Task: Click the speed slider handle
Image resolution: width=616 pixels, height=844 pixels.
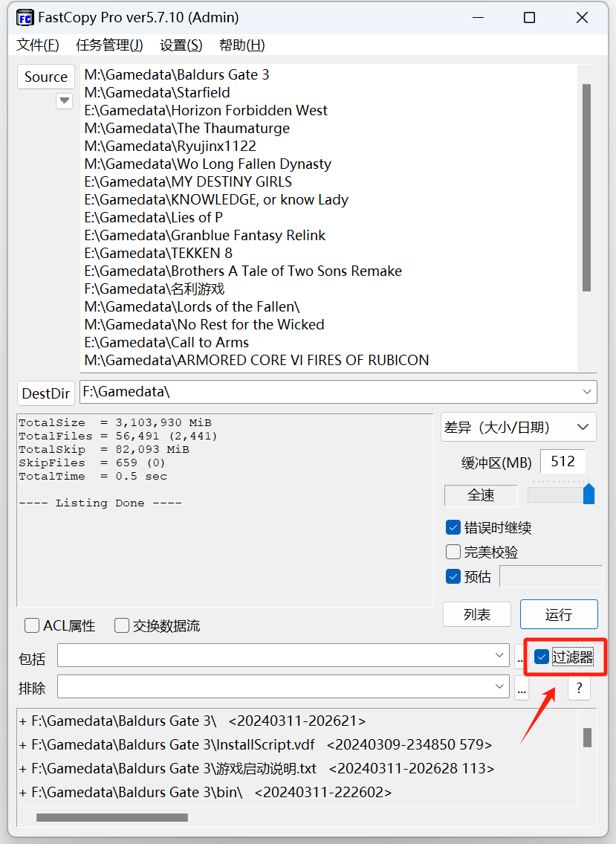Action: 589,494
